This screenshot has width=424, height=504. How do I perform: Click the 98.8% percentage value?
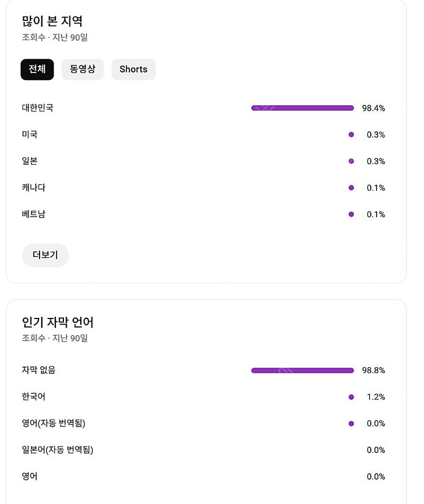[x=374, y=370]
